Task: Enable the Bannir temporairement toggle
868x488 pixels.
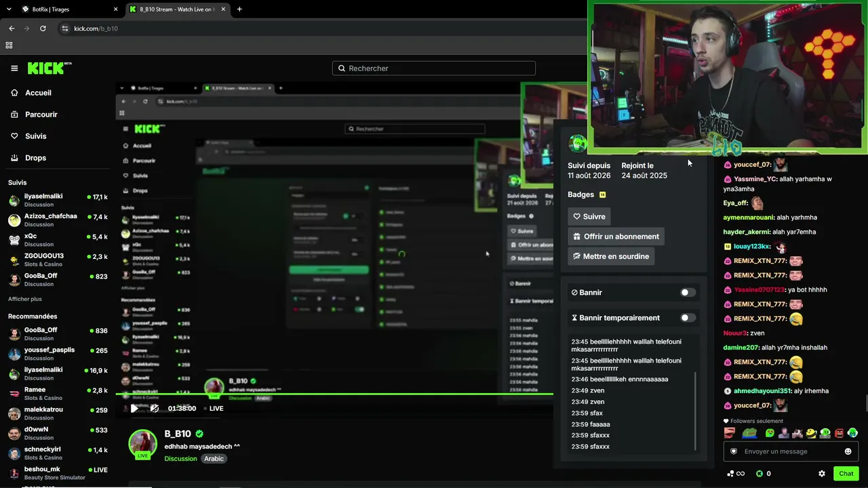Action: [688, 318]
